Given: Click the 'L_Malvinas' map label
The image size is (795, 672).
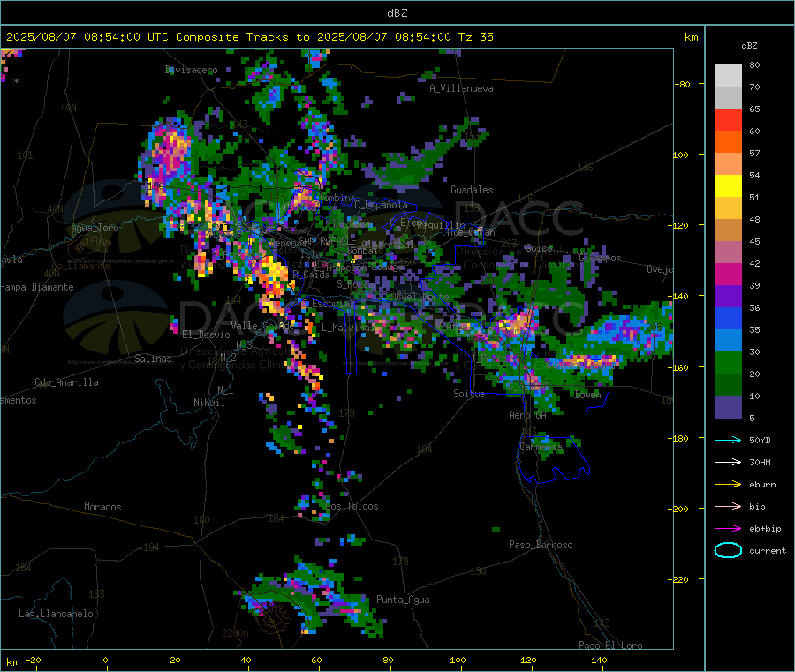Looking at the screenshot, I should pos(348,328).
